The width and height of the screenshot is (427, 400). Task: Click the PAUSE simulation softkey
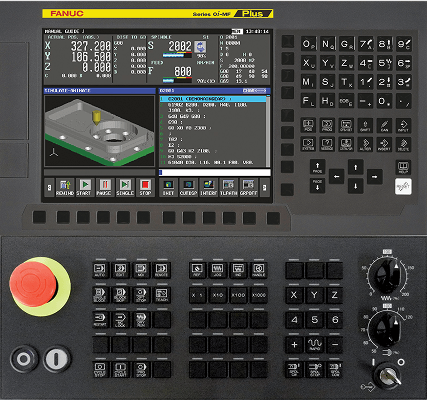point(105,188)
